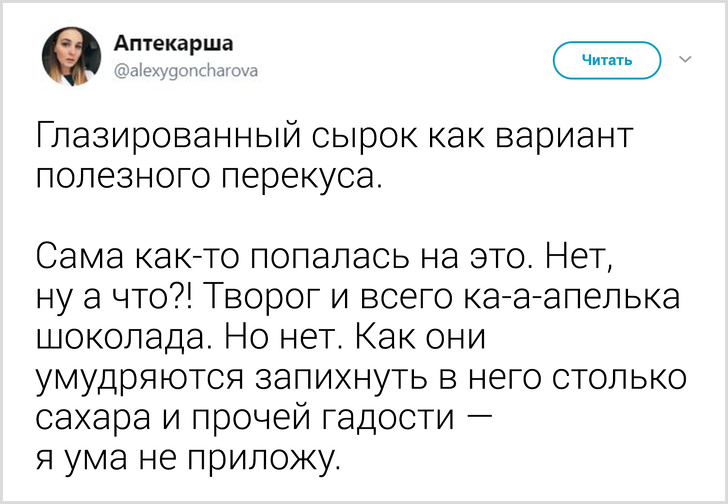Click the Аптекарша profile avatar photo

(x=71, y=56)
